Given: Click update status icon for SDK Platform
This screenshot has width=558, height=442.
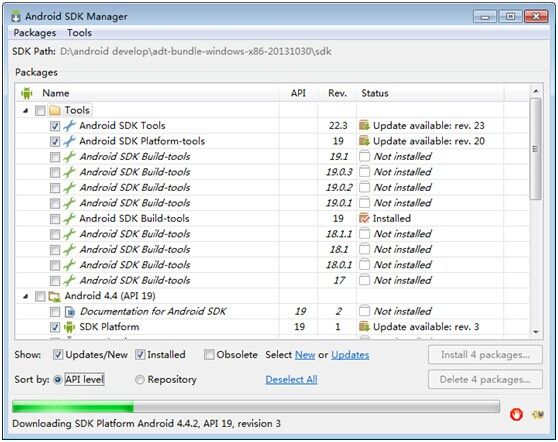Looking at the screenshot, I should (364, 327).
